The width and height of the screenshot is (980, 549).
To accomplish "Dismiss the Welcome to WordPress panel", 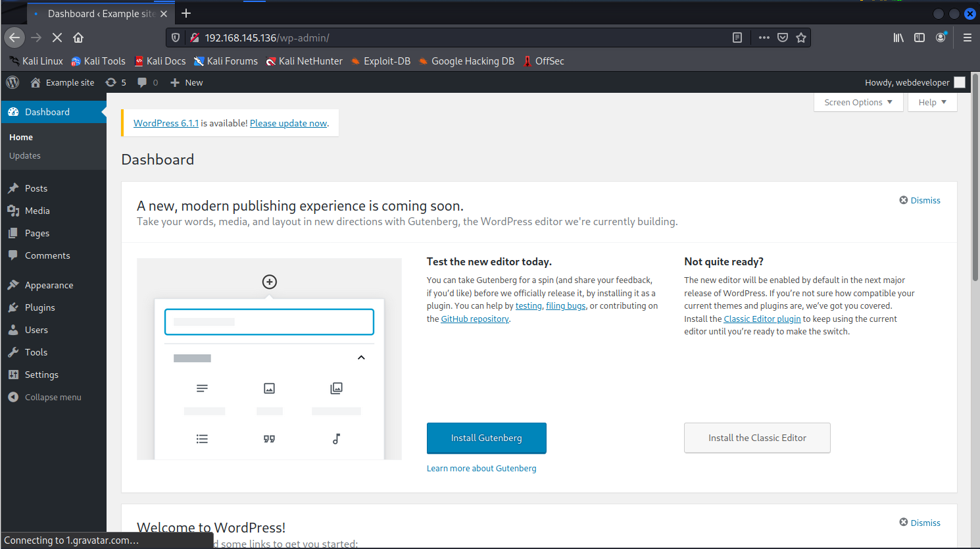I will (x=919, y=523).
